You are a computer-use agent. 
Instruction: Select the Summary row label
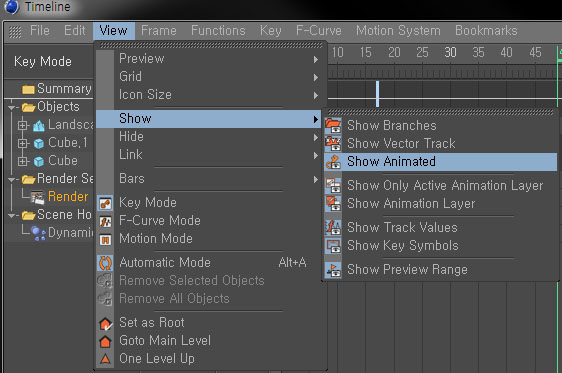click(64, 89)
